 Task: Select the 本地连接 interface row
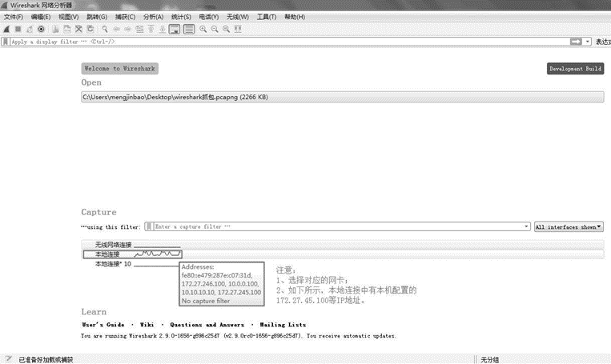[x=343, y=254]
